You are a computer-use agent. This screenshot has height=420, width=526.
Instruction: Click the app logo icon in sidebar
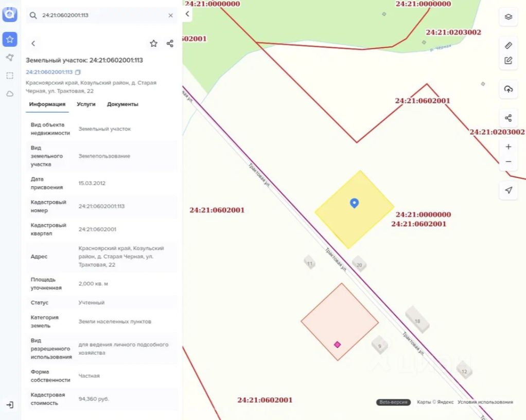tap(10, 14)
